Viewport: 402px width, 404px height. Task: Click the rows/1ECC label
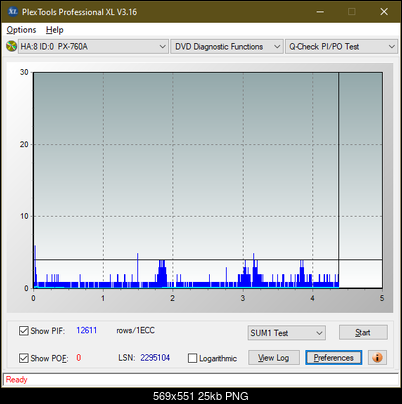coord(135,330)
